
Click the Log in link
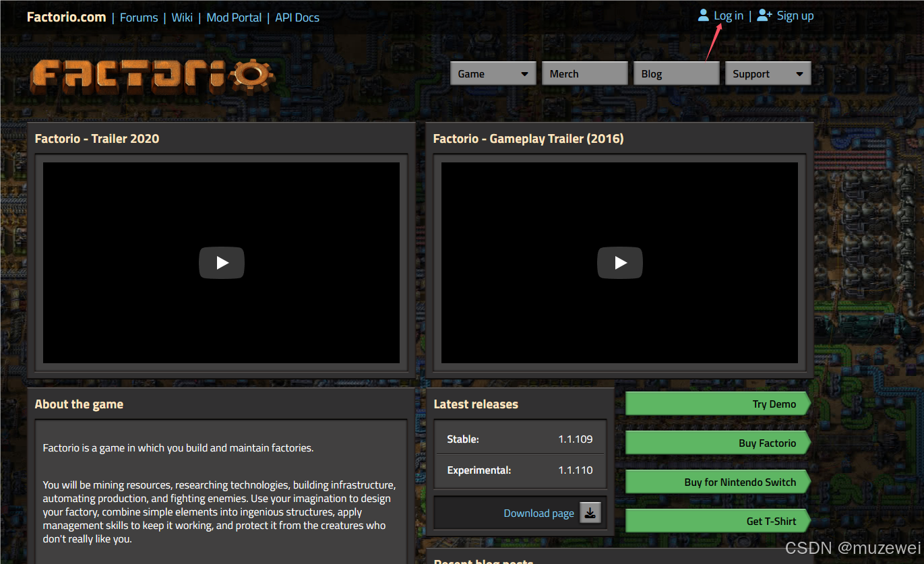click(729, 15)
